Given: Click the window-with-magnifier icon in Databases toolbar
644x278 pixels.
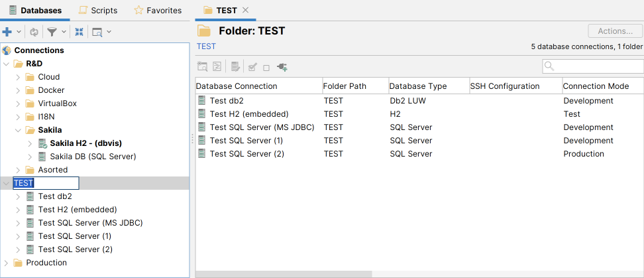Looking at the screenshot, I should tap(97, 32).
